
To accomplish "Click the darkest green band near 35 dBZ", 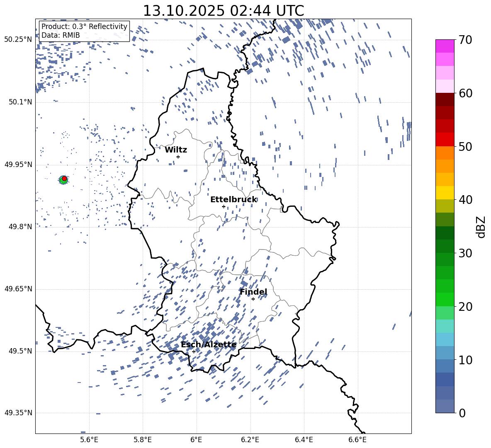I will (x=445, y=233).
